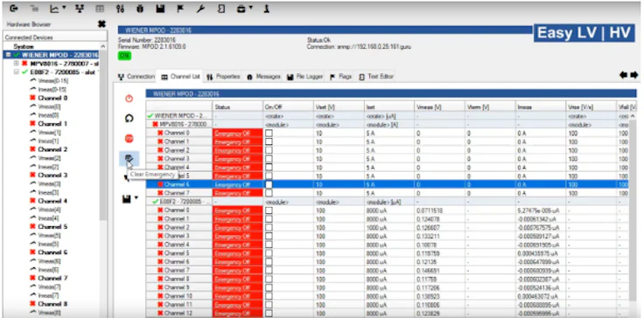Viewport: 644px width, 318px height.
Task: Select the Channel List tab
Action: (x=181, y=77)
